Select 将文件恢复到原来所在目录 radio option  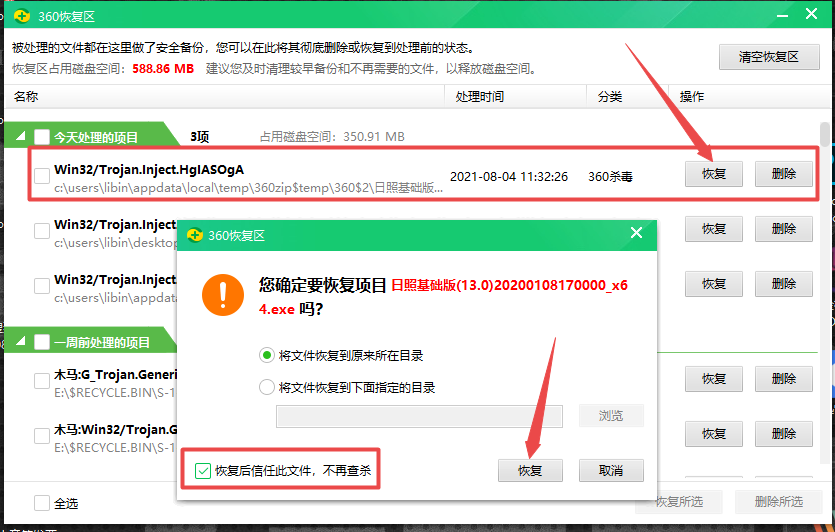coord(266,355)
